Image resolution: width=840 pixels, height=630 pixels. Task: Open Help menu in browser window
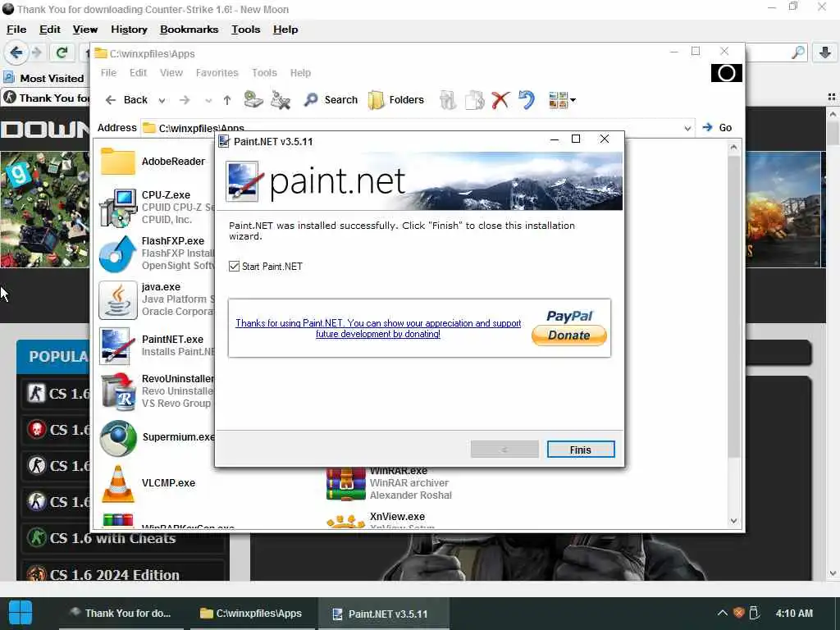coord(285,30)
